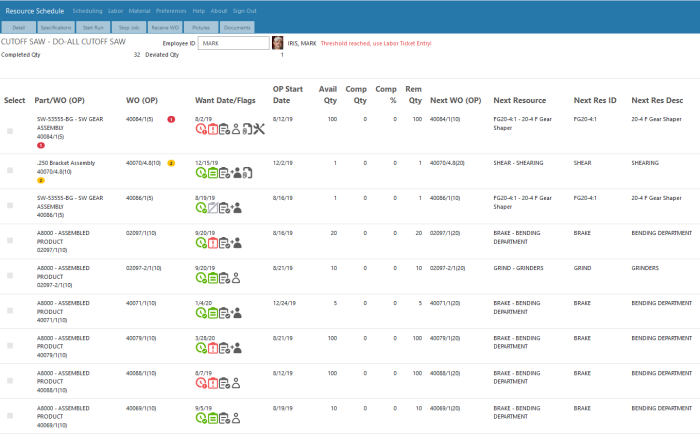Click the Start Run button
The height and width of the screenshot is (435, 700).
pos(93,27)
